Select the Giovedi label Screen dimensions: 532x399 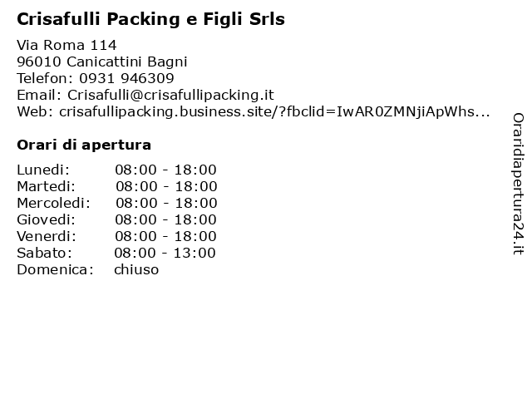47,219
